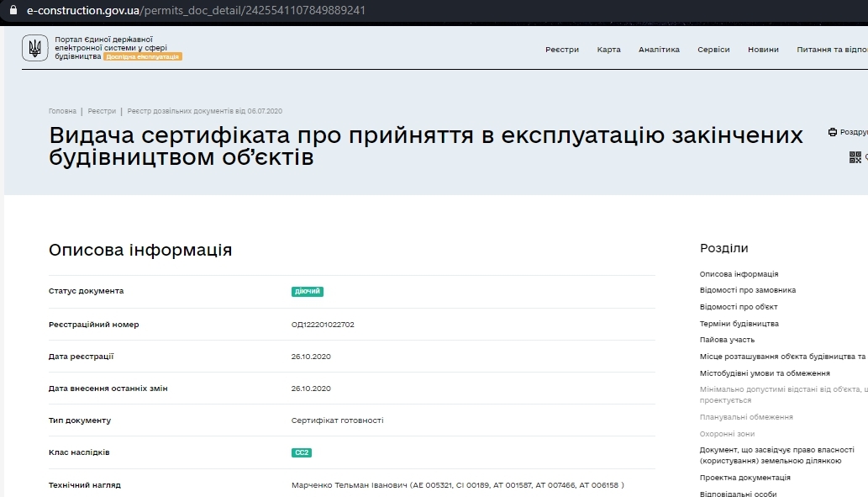Click the greyed Планувальні обмеження section
The width and height of the screenshot is (868, 497).
[746, 416]
